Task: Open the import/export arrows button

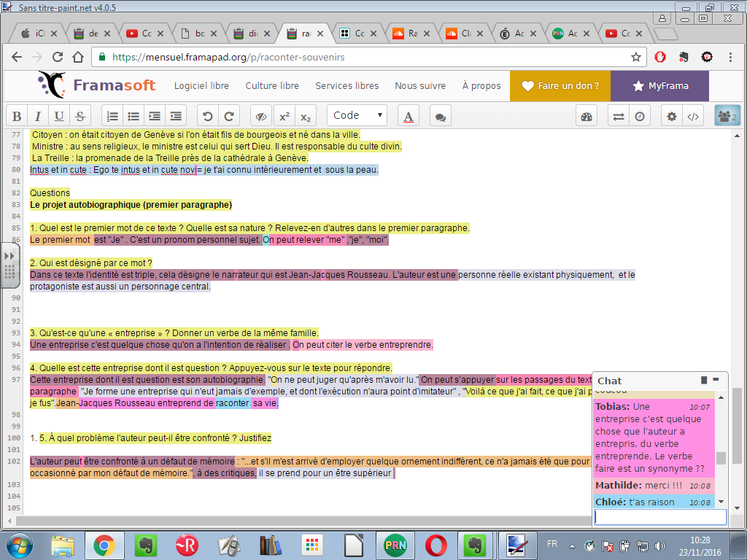Action: pos(619,116)
